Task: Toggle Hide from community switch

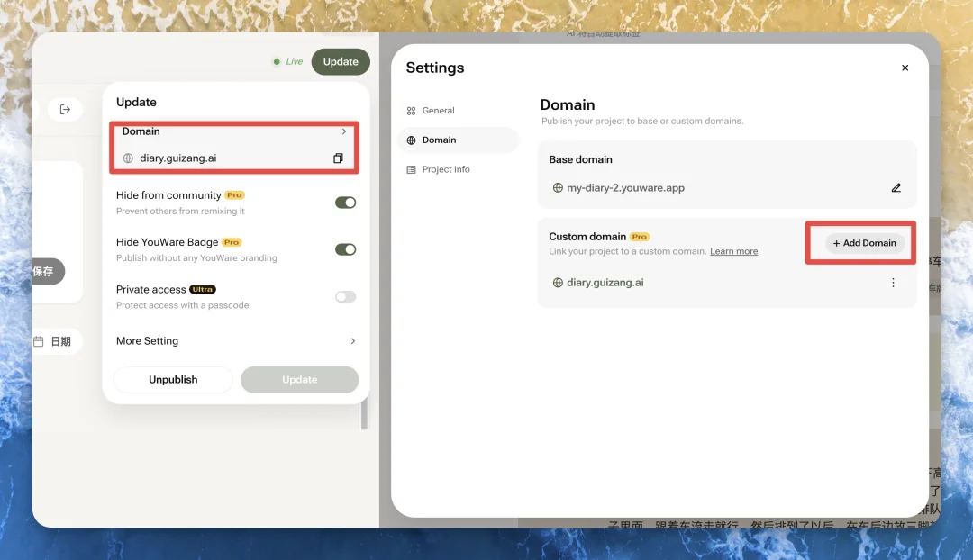Action: (345, 203)
